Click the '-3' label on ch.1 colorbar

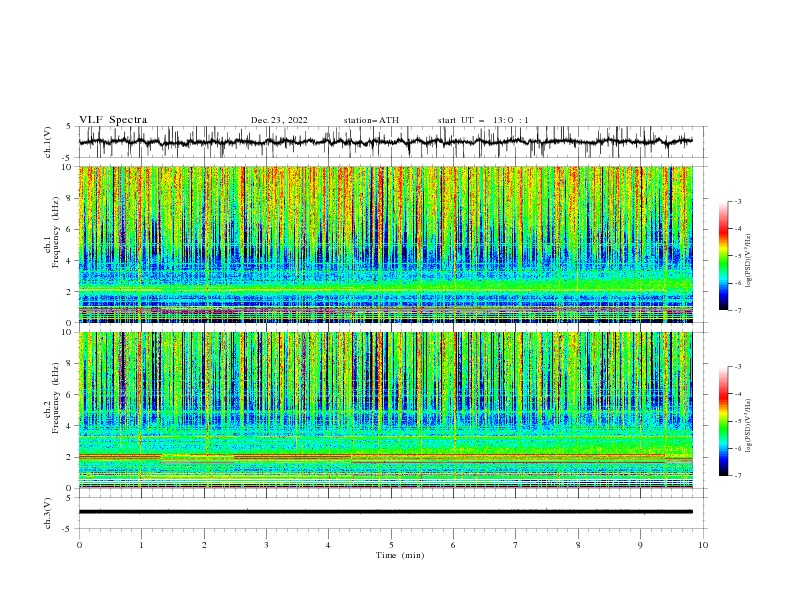[737, 201]
